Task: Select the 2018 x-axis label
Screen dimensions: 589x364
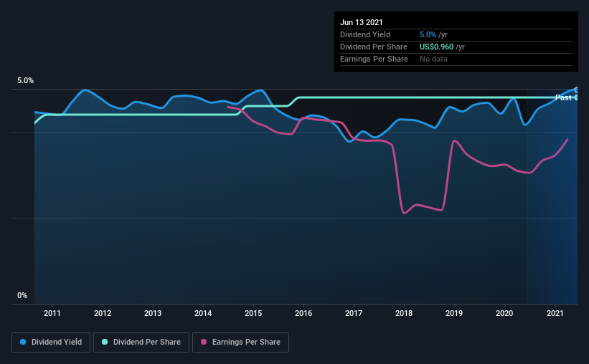Action: tap(404, 313)
